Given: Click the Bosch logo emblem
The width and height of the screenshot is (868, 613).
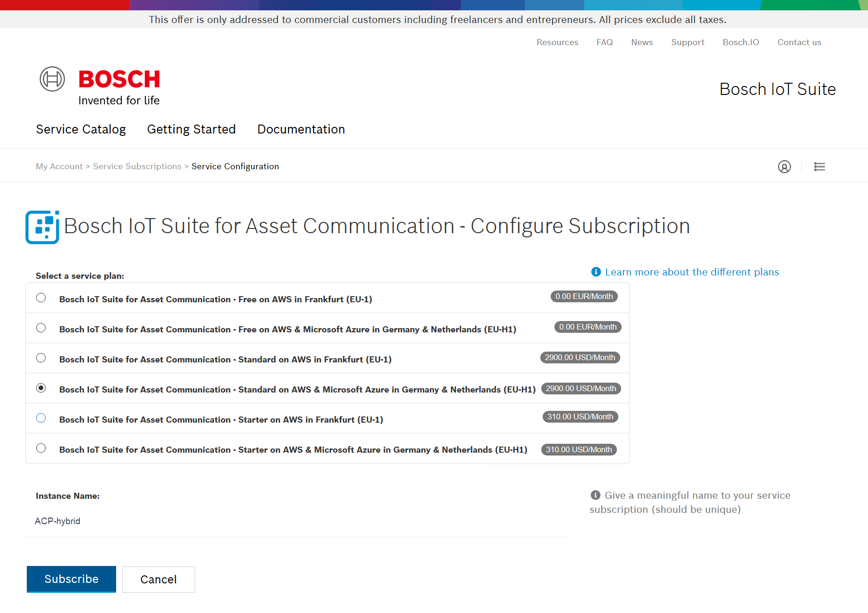Looking at the screenshot, I should click(x=52, y=79).
